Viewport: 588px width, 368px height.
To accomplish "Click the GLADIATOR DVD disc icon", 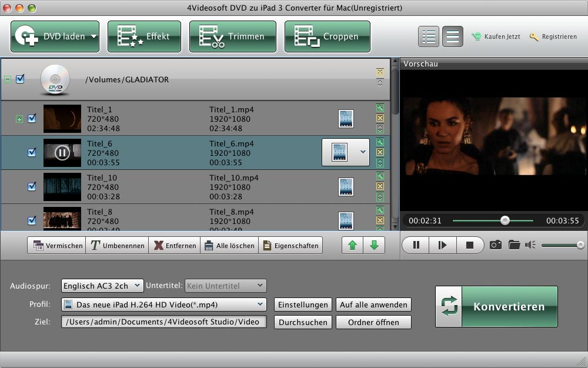I will coord(55,79).
